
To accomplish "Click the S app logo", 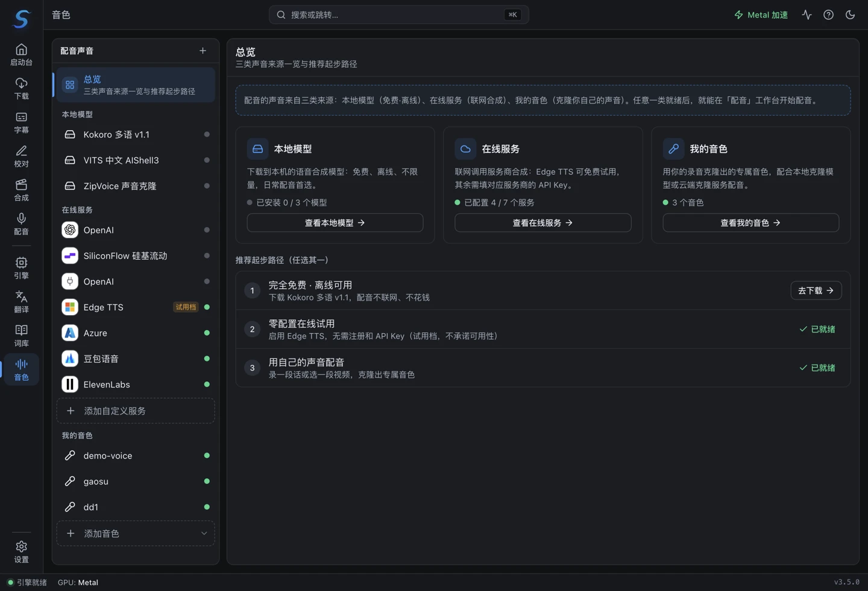I will click(21, 19).
